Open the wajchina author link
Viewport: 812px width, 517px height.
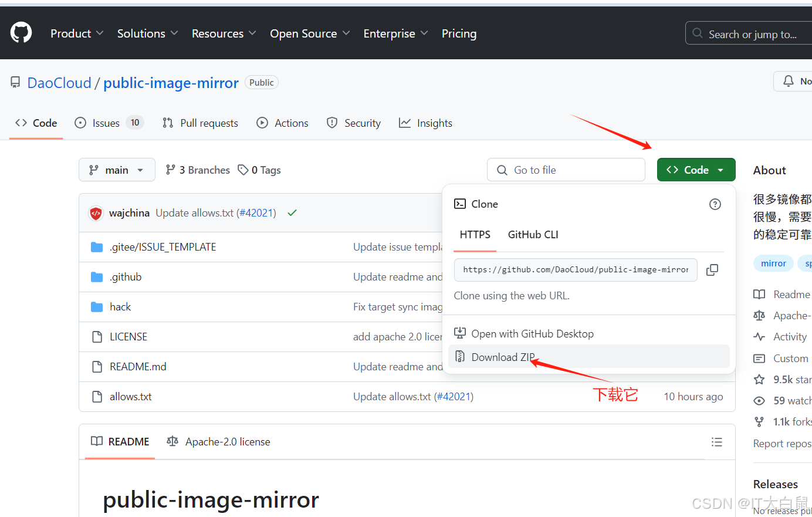pyautogui.click(x=129, y=213)
